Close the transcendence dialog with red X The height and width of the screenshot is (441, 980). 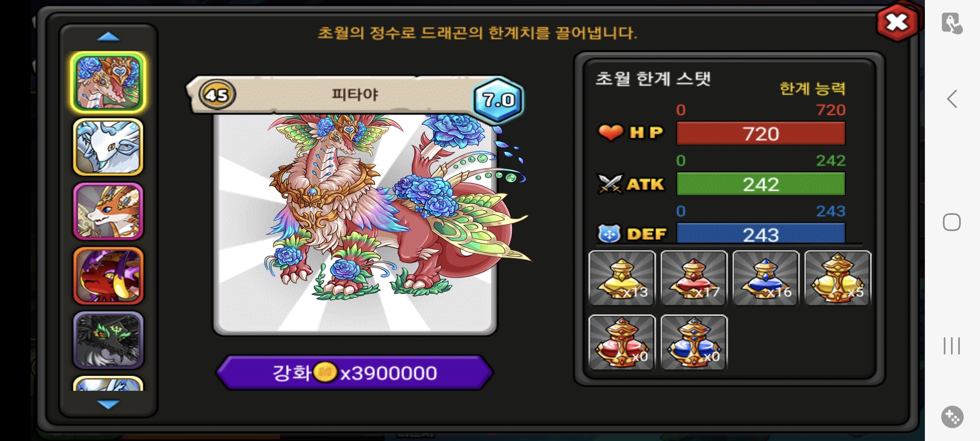pos(897,22)
